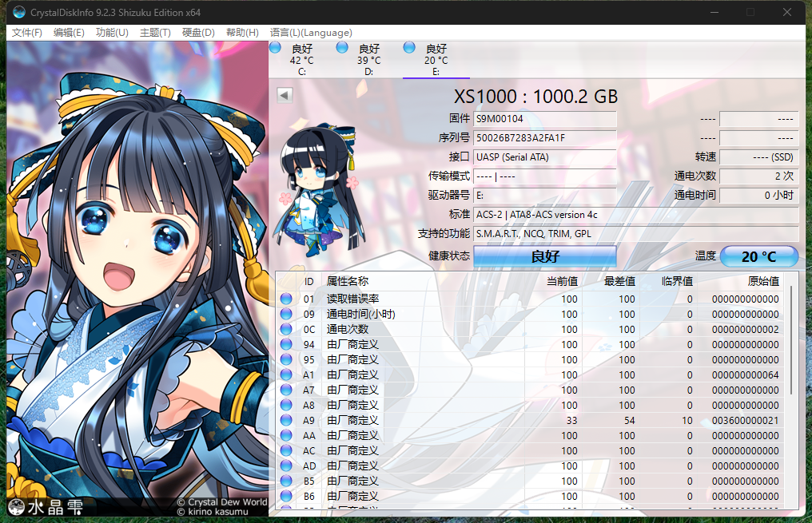Click the status orb of attribute 94 row
The height and width of the screenshot is (523, 812).
point(286,344)
